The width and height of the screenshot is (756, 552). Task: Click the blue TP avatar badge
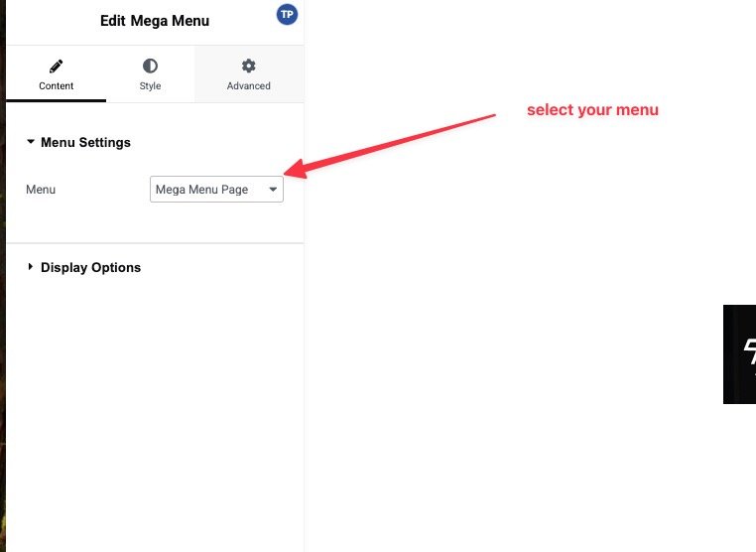tap(287, 15)
